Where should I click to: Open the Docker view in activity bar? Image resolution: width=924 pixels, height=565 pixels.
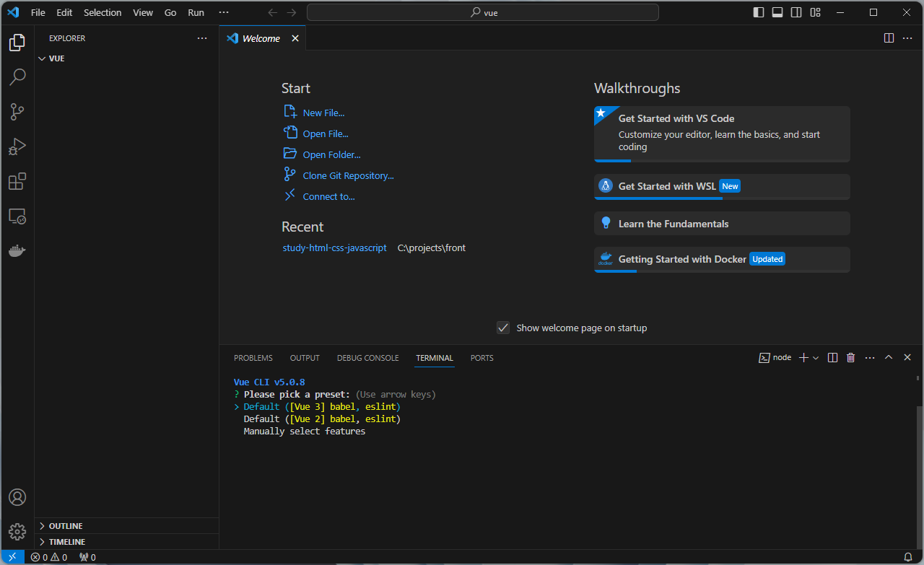point(17,250)
